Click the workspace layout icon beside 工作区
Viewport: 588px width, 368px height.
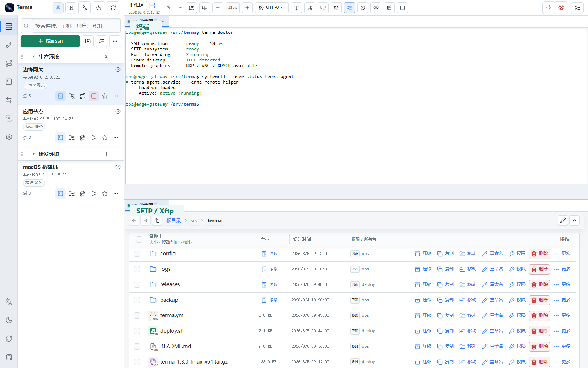(x=152, y=6)
